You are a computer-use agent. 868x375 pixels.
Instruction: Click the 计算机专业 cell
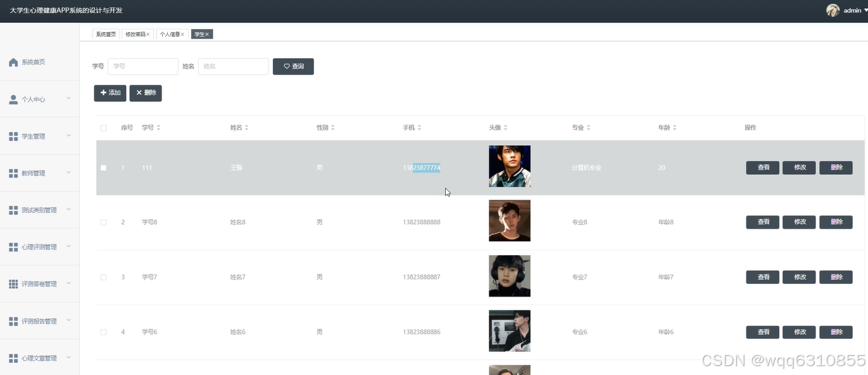pyautogui.click(x=586, y=168)
